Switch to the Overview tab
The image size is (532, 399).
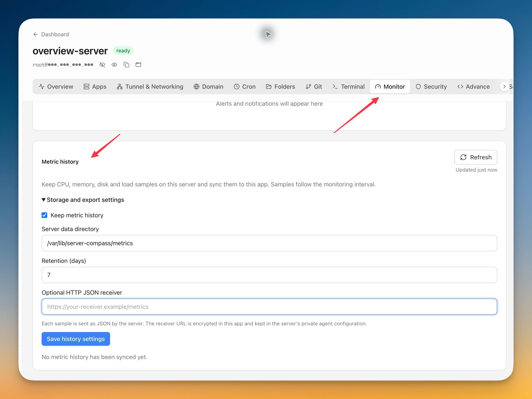[56, 87]
